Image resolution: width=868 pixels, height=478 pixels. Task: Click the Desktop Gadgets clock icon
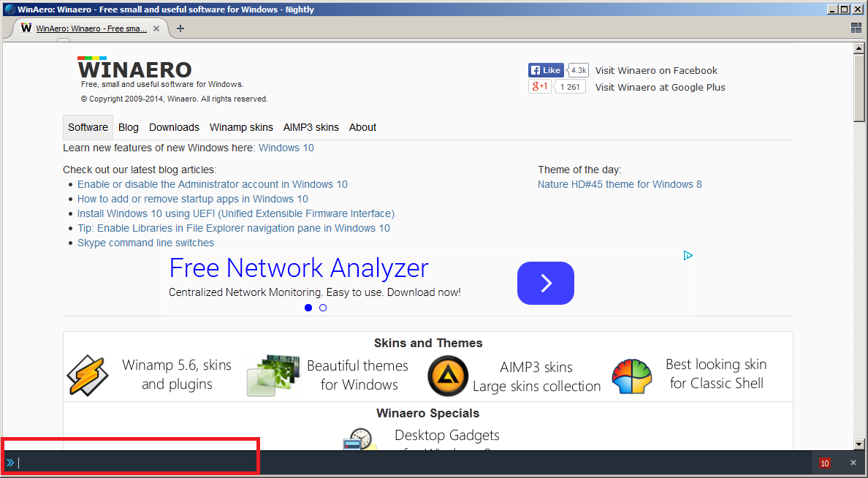(359, 438)
